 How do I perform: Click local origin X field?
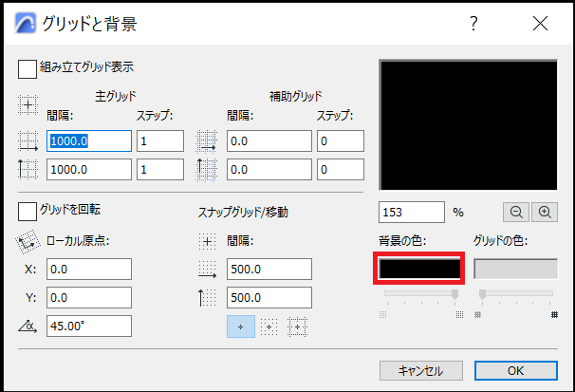click(89, 270)
